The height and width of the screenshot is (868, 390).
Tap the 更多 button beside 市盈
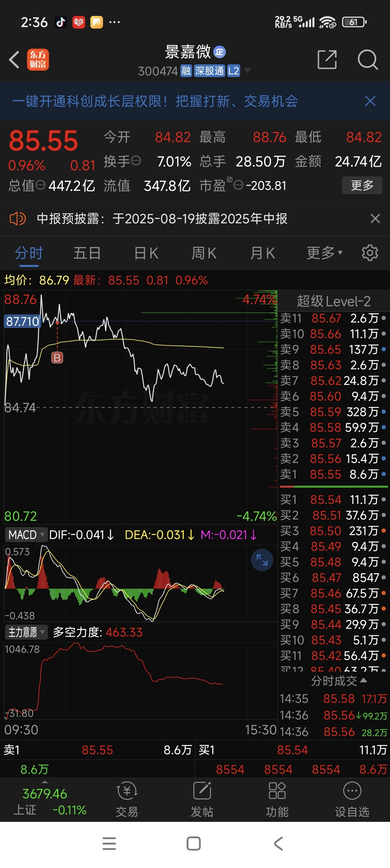(x=362, y=185)
